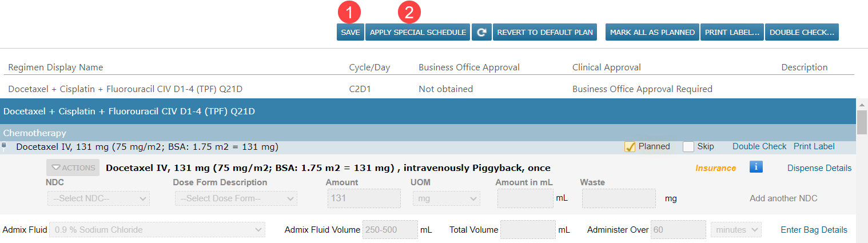This screenshot has width=868, height=243.
Task: Click the refresh icon button
Action: coord(481,32)
